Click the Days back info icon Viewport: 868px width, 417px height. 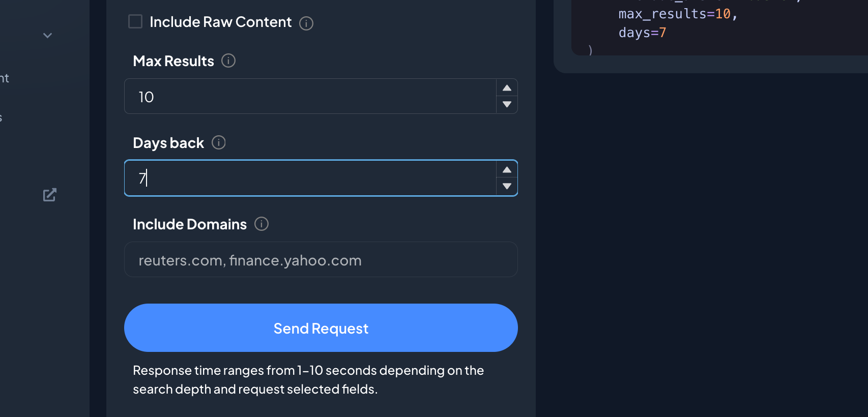(219, 142)
